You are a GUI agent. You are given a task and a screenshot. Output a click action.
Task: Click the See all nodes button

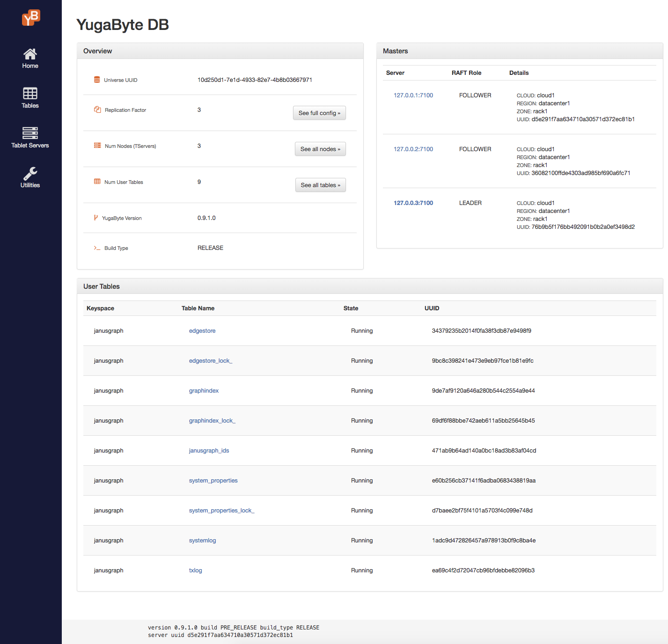(320, 149)
